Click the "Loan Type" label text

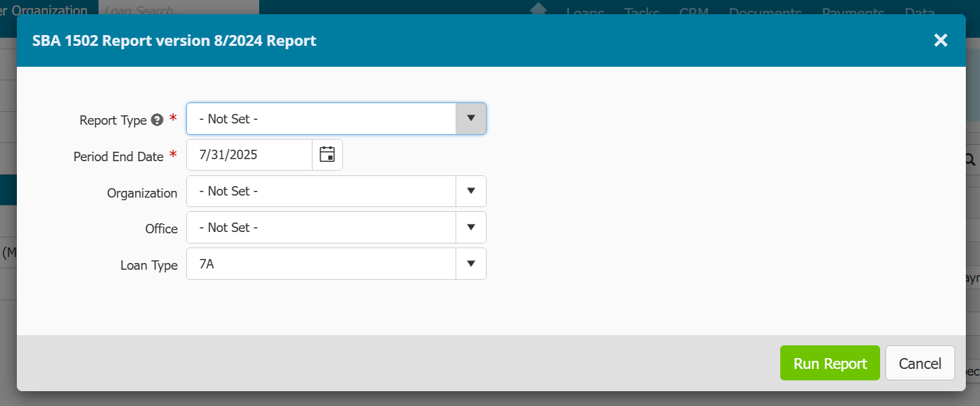coord(149,265)
